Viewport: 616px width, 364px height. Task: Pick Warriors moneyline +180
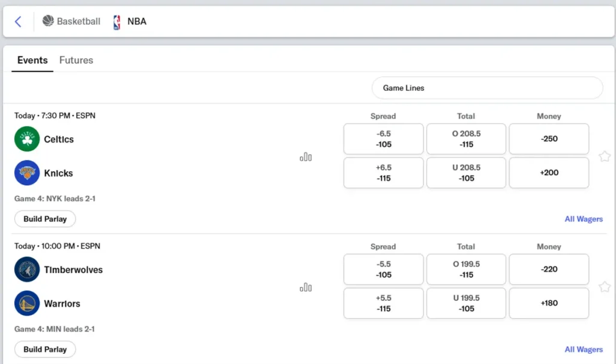point(549,303)
